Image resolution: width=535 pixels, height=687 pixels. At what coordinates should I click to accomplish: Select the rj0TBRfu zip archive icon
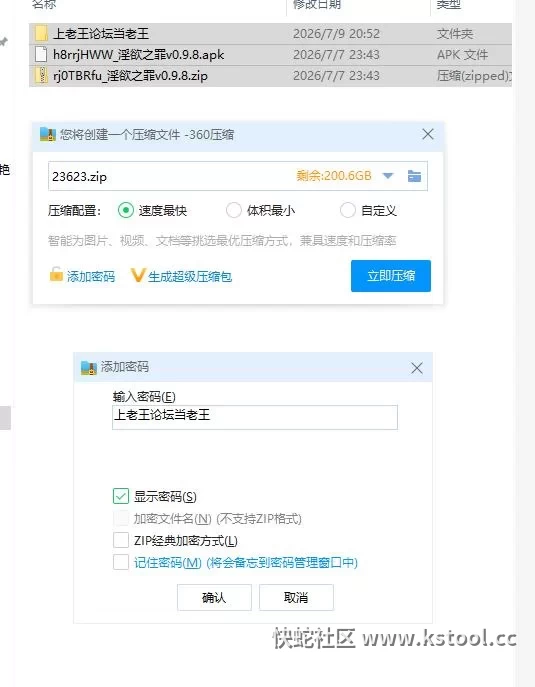[x=41, y=75]
